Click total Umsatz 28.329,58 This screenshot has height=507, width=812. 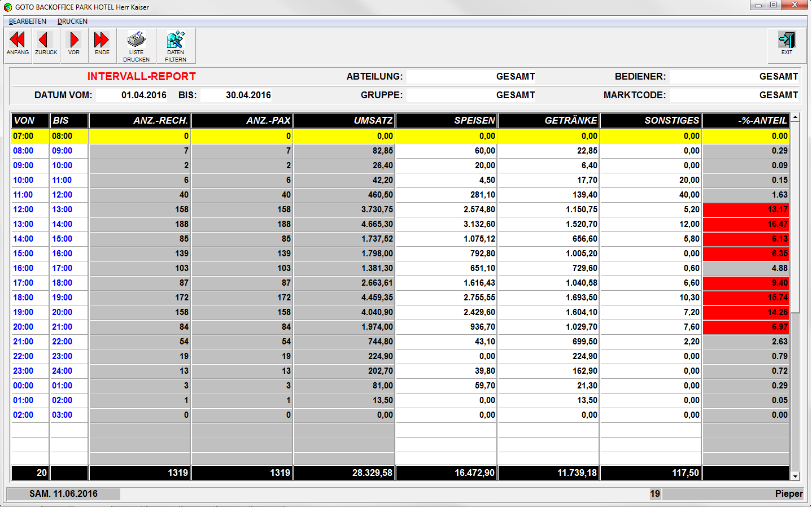pos(344,473)
